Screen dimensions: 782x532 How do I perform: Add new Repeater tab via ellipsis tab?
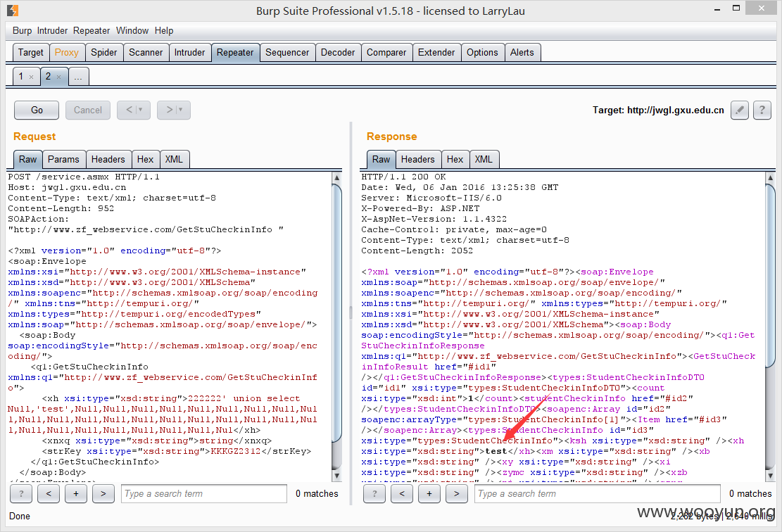tap(78, 77)
